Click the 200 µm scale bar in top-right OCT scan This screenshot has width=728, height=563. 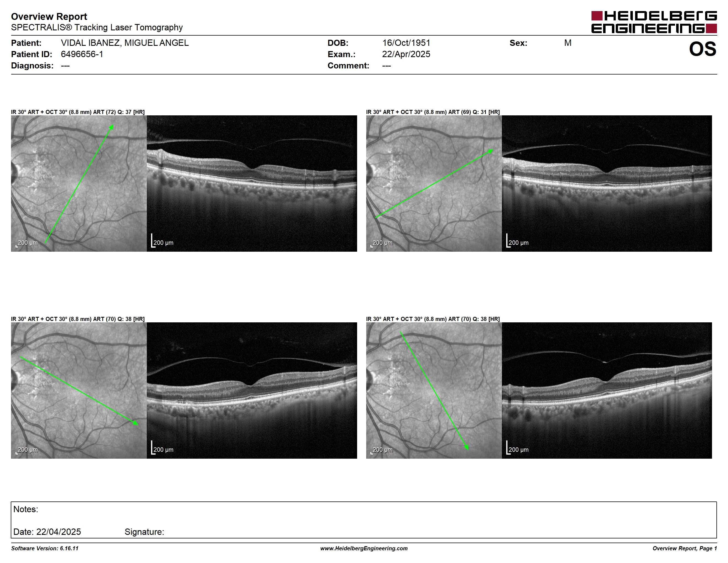pos(517,241)
